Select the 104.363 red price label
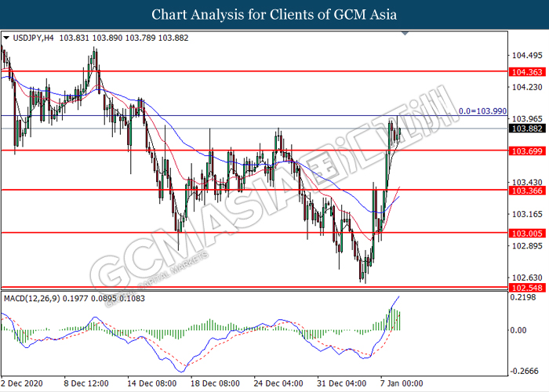 (526, 72)
